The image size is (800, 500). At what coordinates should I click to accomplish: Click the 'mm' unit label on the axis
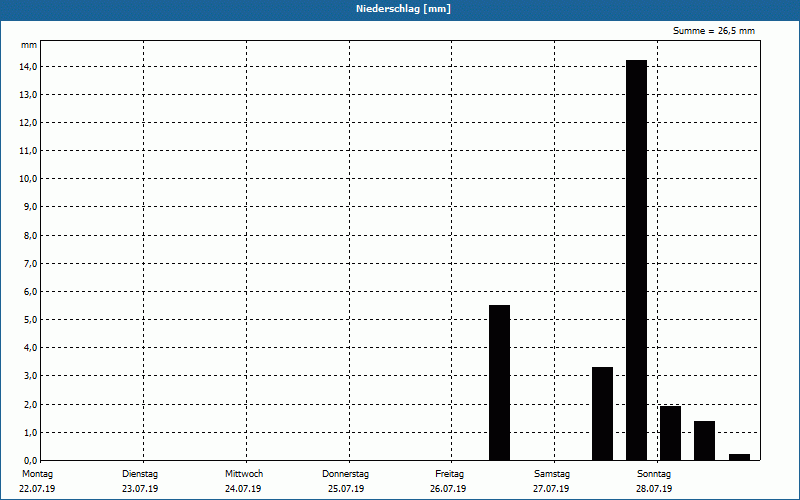coord(29,45)
